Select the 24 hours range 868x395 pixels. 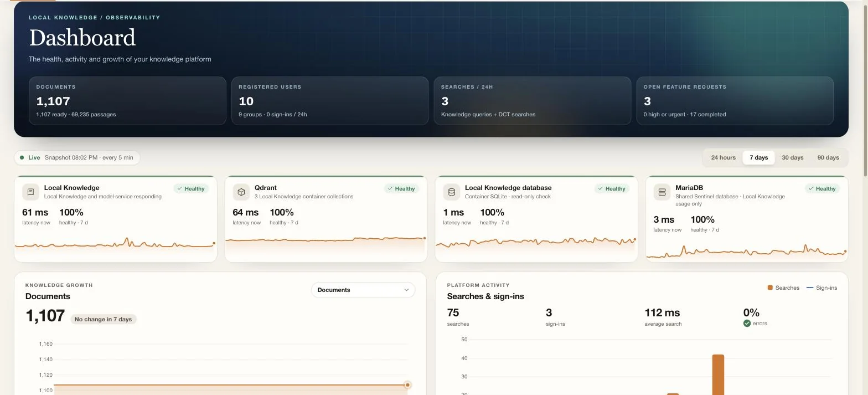click(724, 158)
